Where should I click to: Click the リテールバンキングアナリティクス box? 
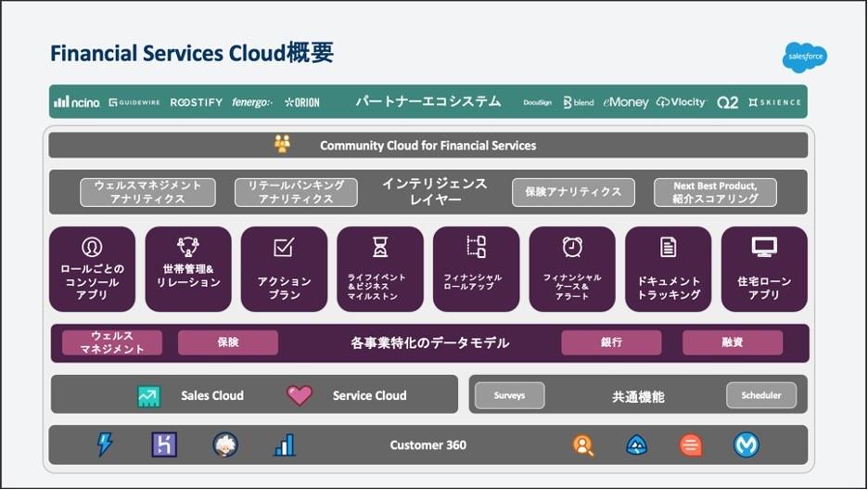tap(296, 192)
